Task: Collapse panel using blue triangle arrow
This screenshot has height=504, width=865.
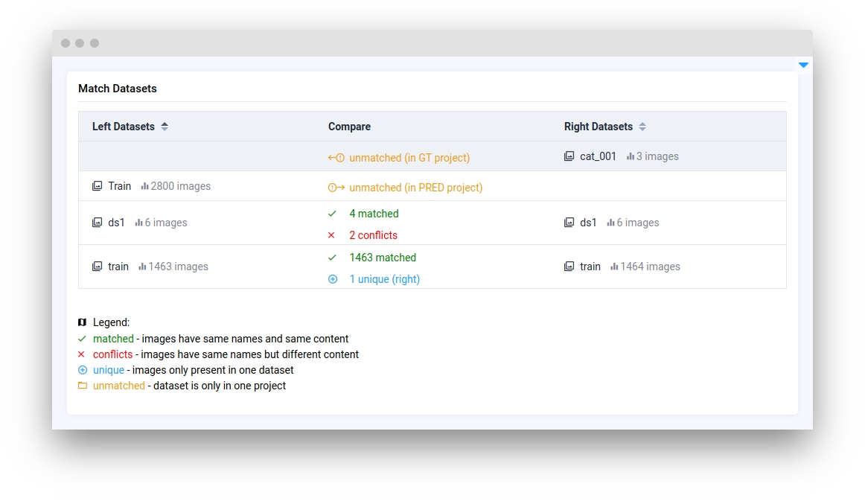Action: [803, 66]
